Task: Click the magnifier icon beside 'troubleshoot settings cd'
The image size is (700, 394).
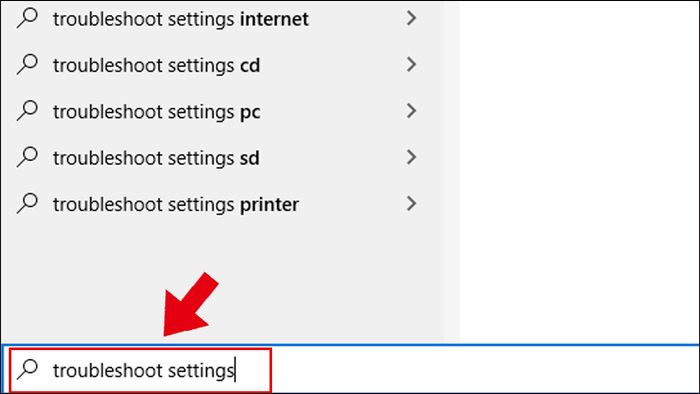Action: [x=27, y=65]
